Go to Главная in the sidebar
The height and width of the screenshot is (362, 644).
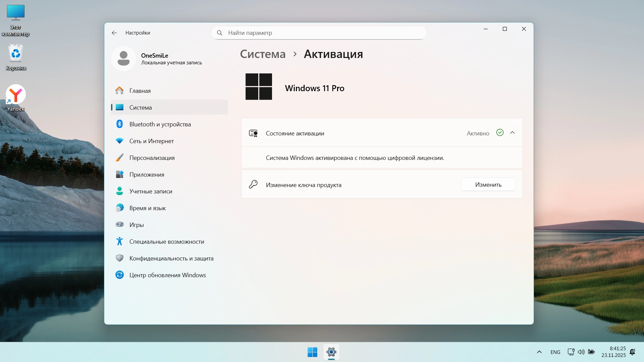pos(140,91)
